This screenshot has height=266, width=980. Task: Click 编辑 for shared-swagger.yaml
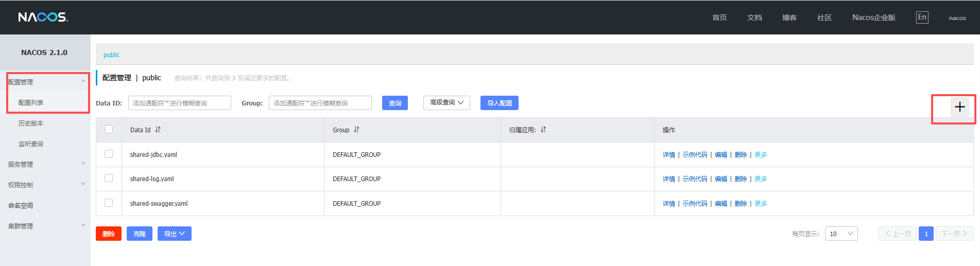(721, 204)
